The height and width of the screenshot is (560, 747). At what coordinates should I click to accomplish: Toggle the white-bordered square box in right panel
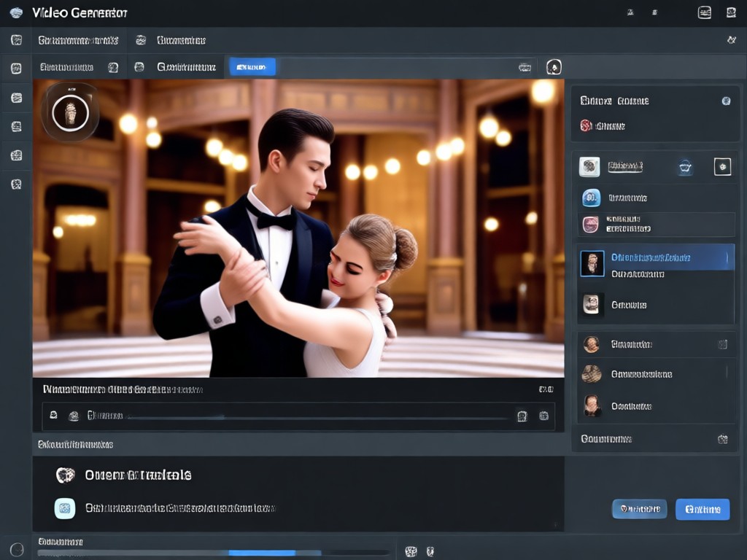(722, 167)
